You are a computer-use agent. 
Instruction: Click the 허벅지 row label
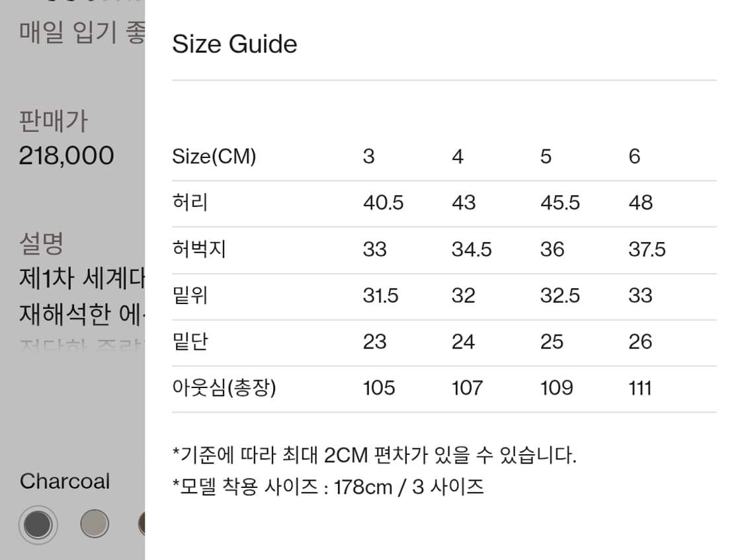(199, 250)
